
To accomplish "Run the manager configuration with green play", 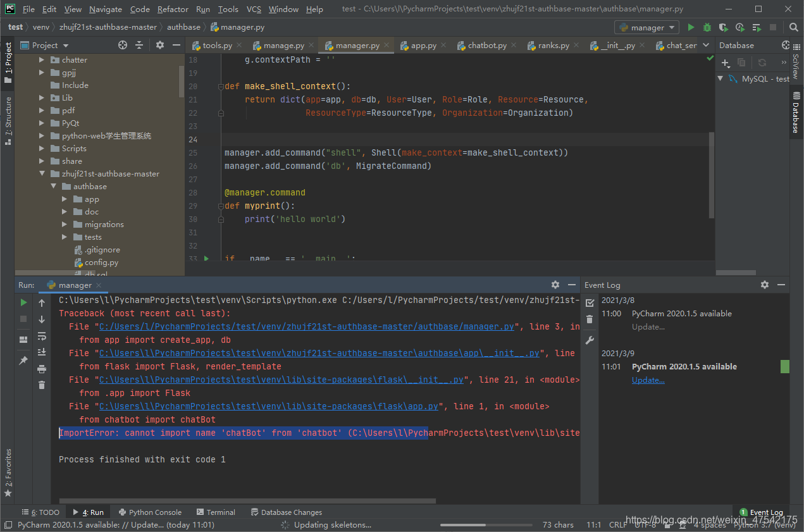I will point(691,27).
